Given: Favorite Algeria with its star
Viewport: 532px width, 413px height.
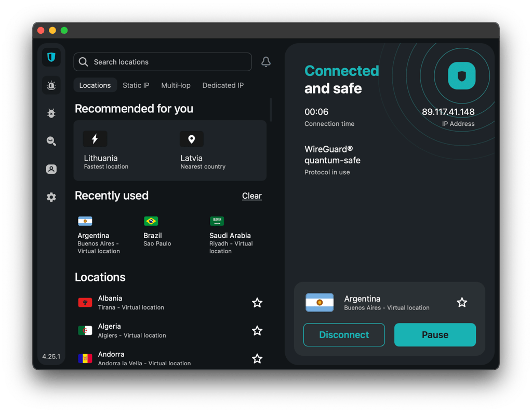Looking at the screenshot, I should [x=257, y=330].
